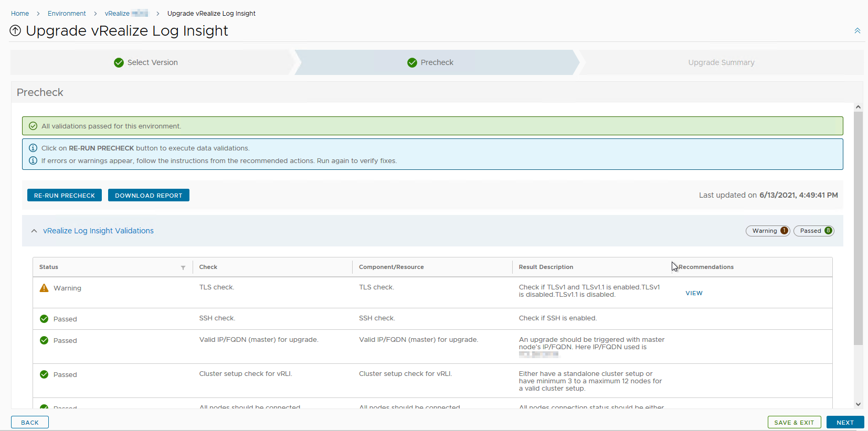Open VIEW recommendation for TLS check
Image resolution: width=868 pixels, height=431 pixels.
[x=694, y=293]
